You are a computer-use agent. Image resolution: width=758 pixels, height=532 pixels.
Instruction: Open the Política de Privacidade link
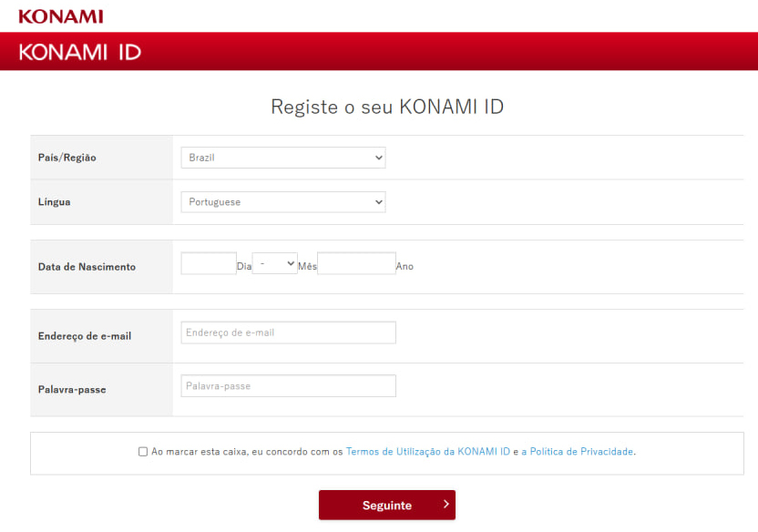click(x=580, y=451)
